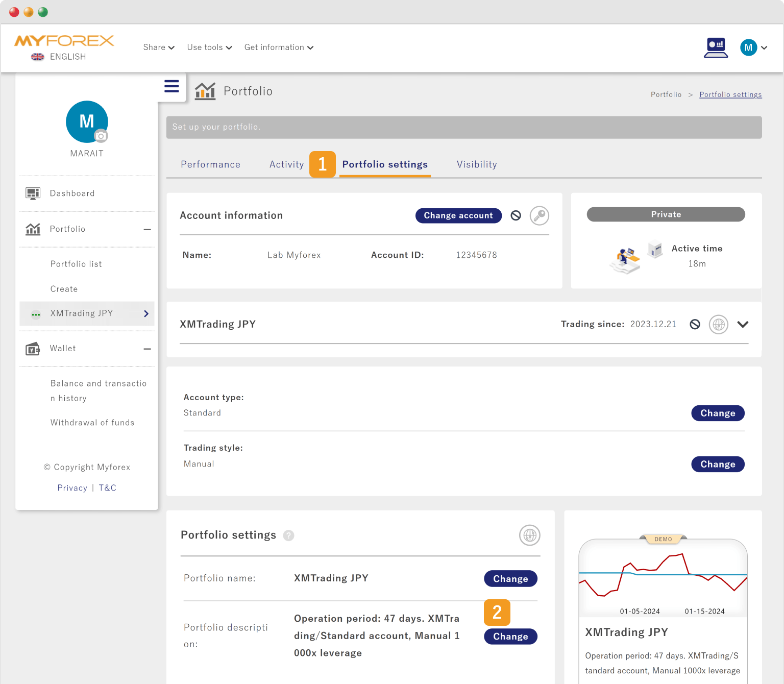Click the Lab Myforex account name
784x684 pixels.
(294, 255)
